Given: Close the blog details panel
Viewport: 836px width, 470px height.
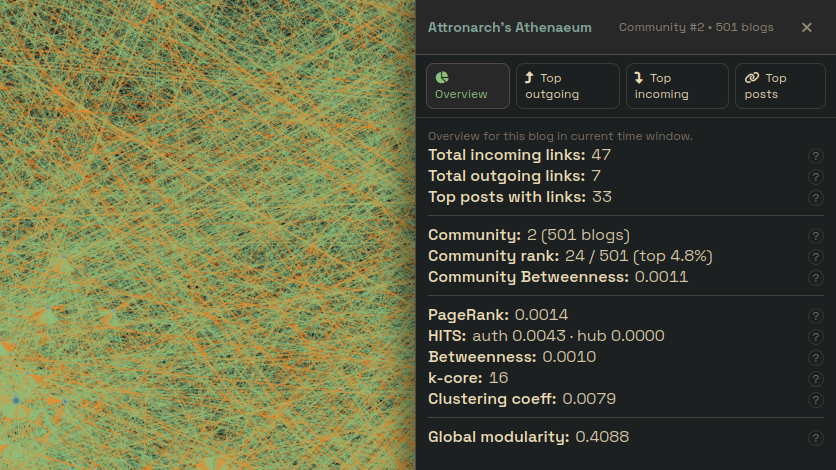Looking at the screenshot, I should [x=807, y=28].
